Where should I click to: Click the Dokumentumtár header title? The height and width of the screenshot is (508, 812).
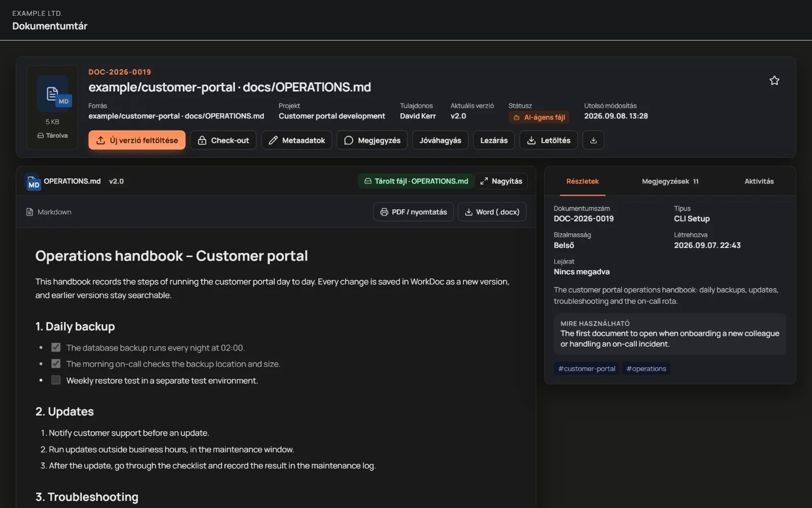click(x=50, y=26)
